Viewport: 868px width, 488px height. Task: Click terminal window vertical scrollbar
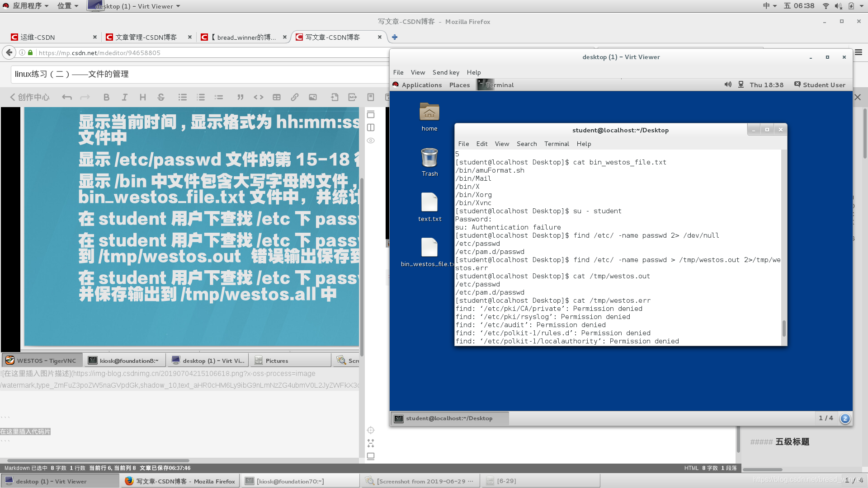tap(784, 328)
